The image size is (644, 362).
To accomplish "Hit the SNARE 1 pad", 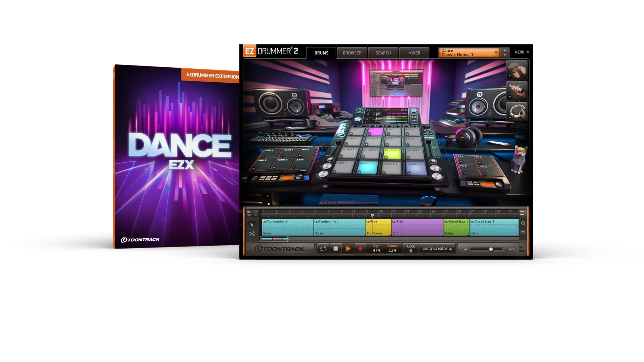I will pyautogui.click(x=392, y=168).
